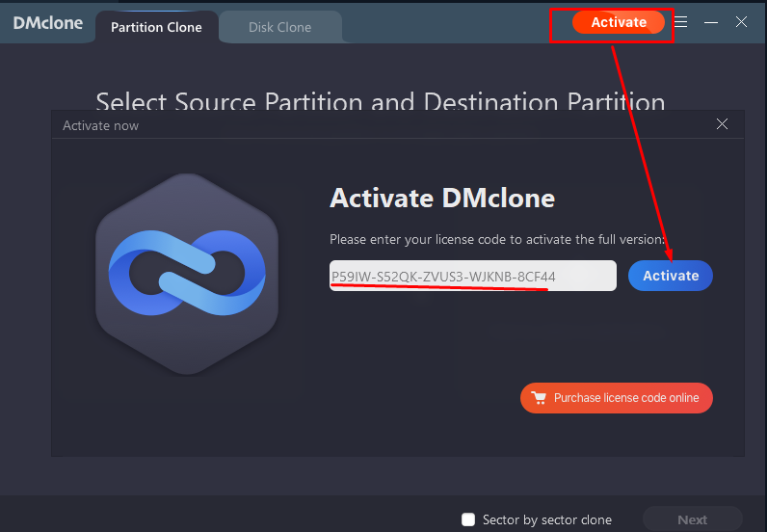Minimize the DMclone window
767x532 pixels.
[x=711, y=22]
